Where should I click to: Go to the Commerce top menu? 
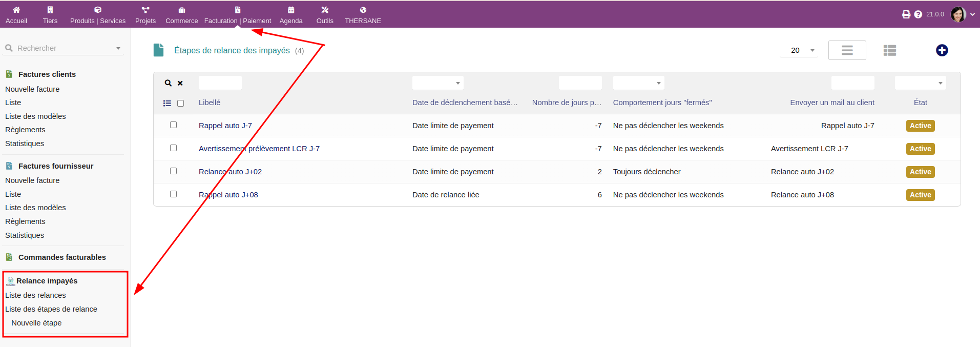click(x=181, y=15)
